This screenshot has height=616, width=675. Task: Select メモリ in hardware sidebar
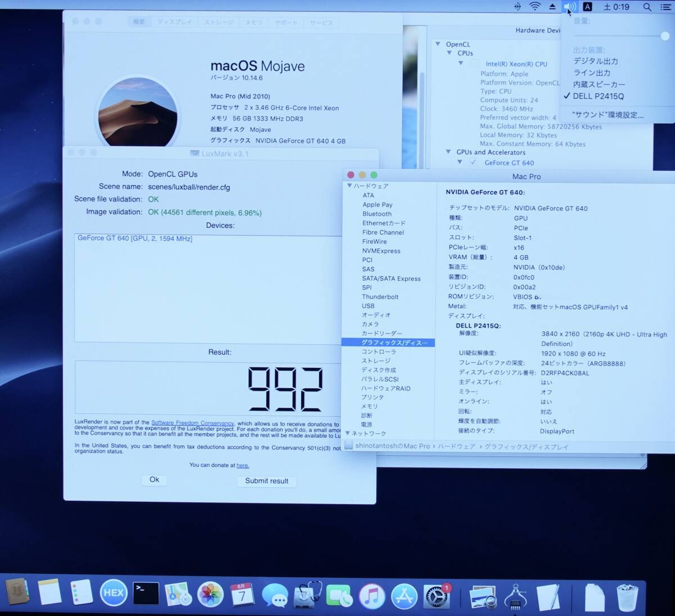click(370, 407)
